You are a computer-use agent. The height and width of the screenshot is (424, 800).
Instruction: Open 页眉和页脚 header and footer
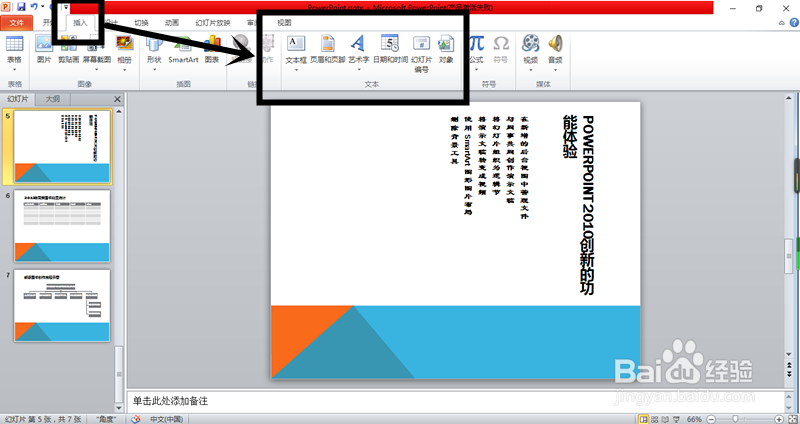coord(328,49)
